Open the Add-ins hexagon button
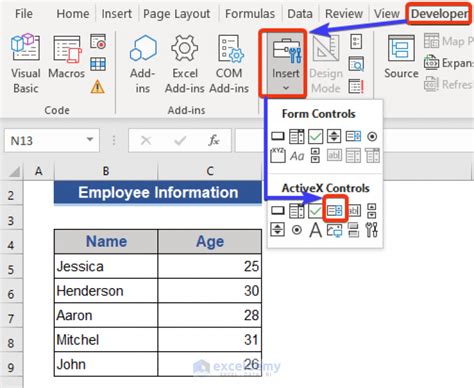Screen dimensions: 474x388 coord(143,64)
